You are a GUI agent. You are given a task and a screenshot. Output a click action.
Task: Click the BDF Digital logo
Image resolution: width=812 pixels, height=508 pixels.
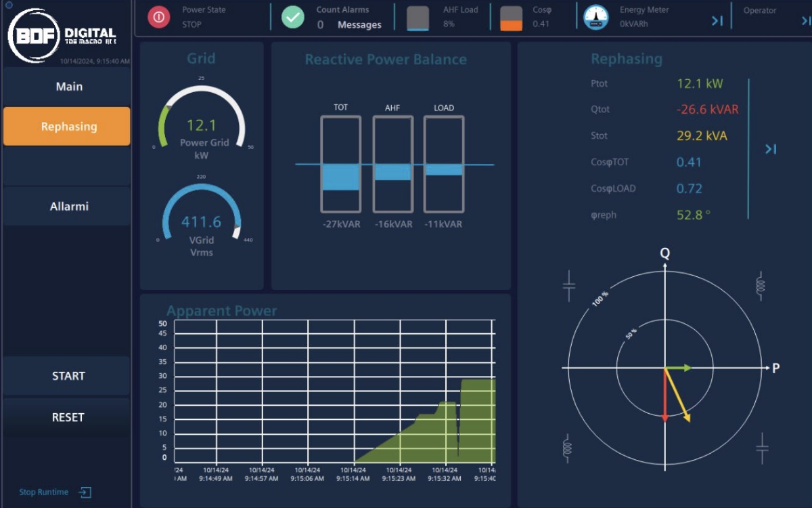pos(62,35)
